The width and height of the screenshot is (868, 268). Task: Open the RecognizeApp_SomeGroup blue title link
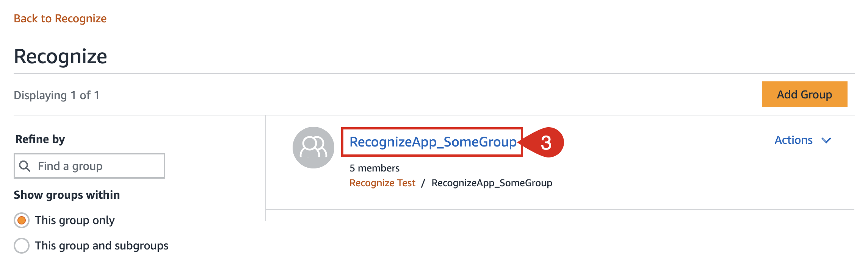point(433,142)
